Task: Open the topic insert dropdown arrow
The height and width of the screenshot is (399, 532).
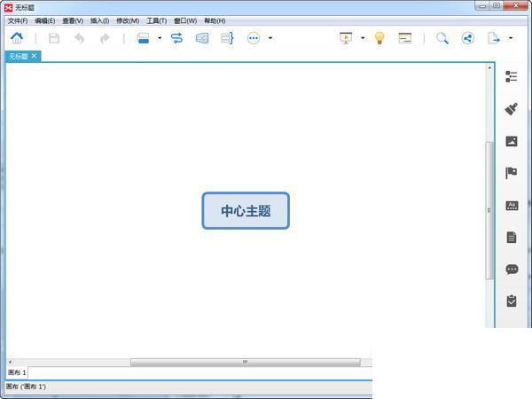Action: pyautogui.click(x=160, y=38)
